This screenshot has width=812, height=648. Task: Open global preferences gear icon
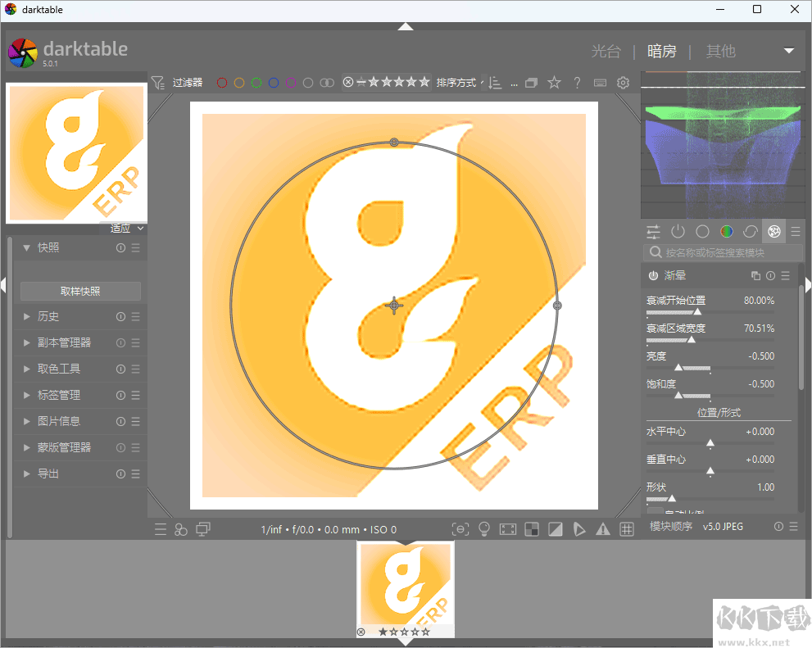[x=623, y=83]
